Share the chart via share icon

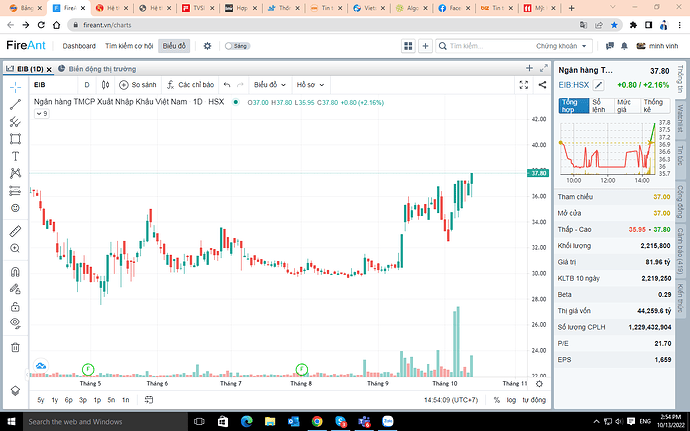click(x=542, y=85)
